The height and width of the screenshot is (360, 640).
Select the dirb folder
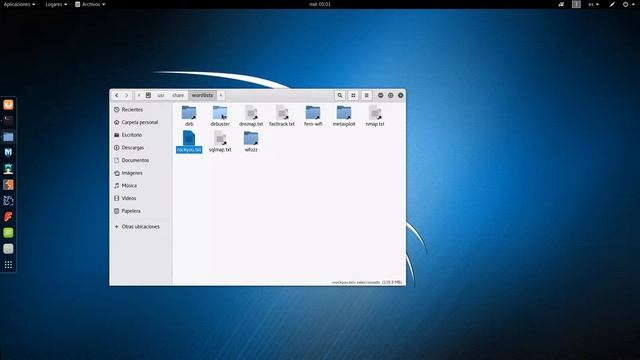click(189, 116)
